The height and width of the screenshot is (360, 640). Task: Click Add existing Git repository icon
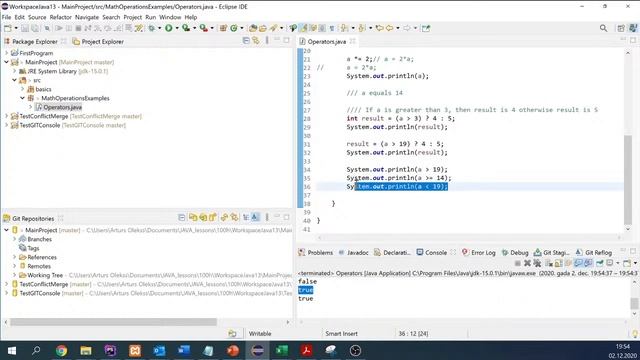coord(193,218)
